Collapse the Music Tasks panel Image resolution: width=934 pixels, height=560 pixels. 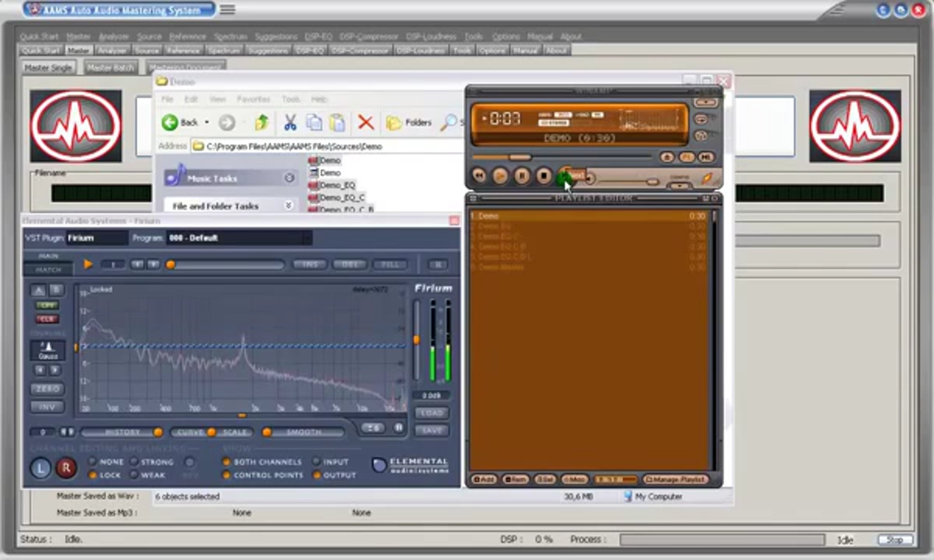click(x=289, y=178)
